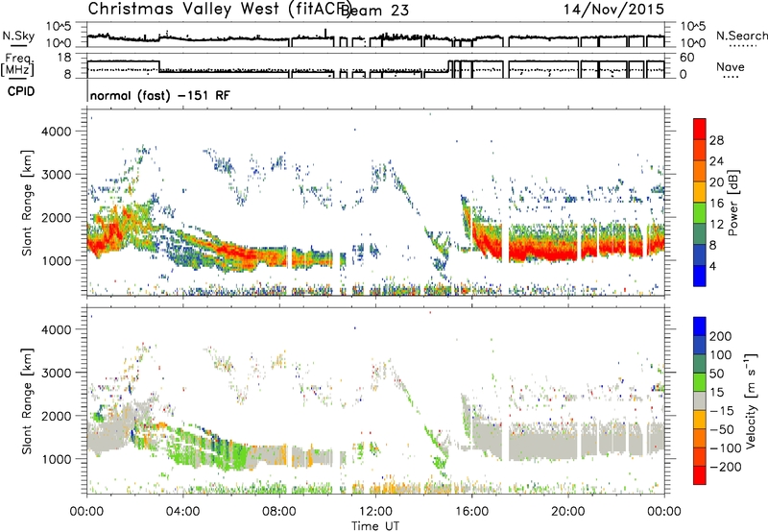Click the "08:00" time axis label

coord(279,512)
